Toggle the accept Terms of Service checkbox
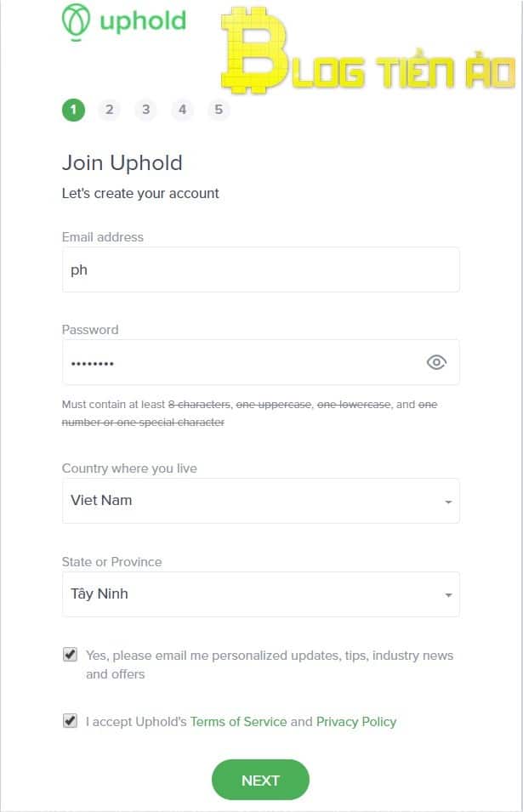Image resolution: width=523 pixels, height=812 pixels. click(x=70, y=721)
